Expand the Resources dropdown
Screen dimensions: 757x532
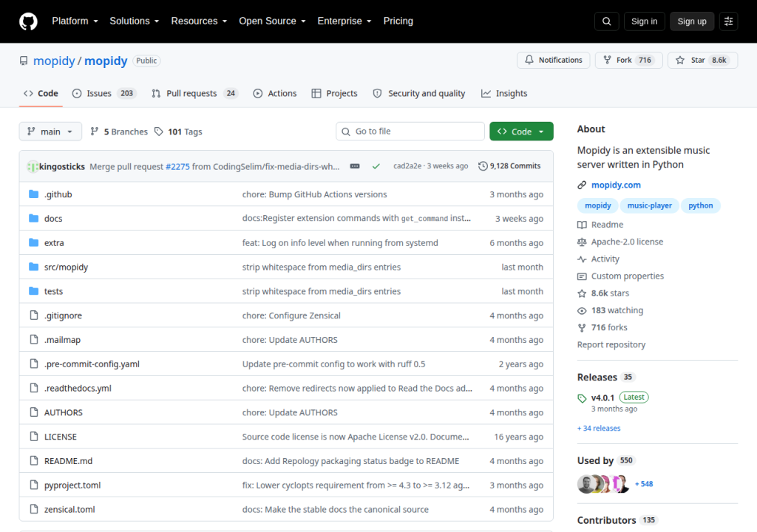click(199, 21)
